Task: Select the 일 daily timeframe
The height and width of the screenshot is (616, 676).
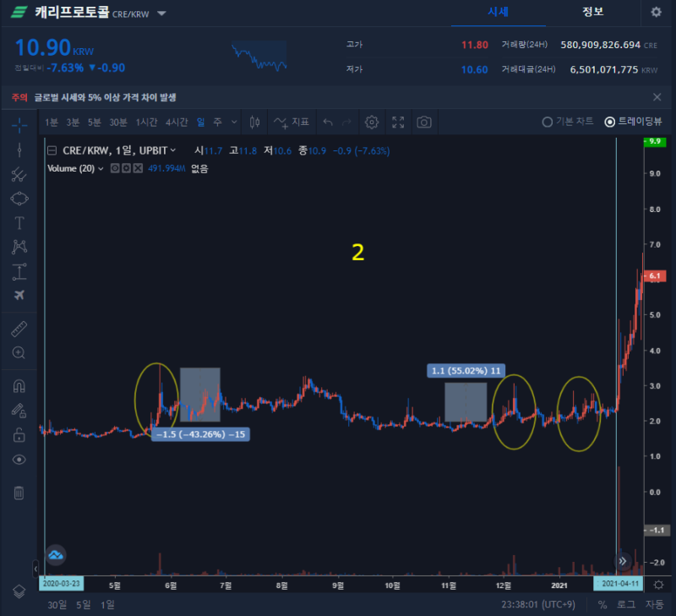Action: tap(201, 123)
